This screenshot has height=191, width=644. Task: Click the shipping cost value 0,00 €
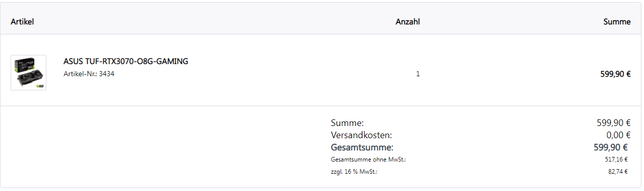click(618, 135)
